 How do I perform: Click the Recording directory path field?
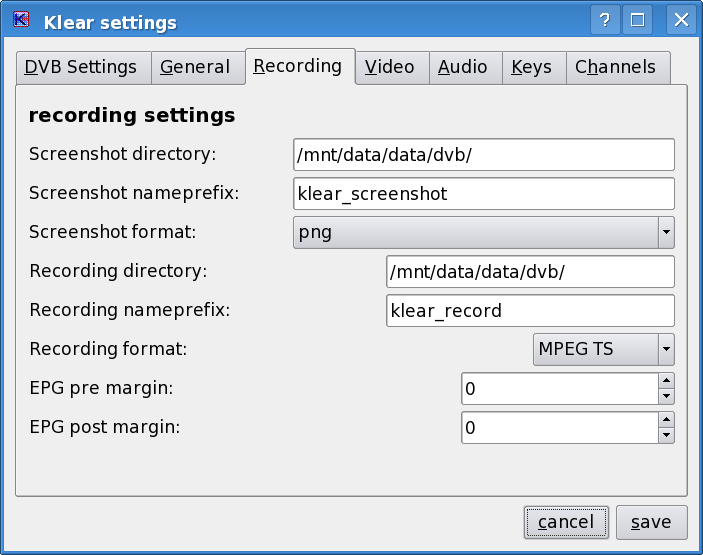point(530,271)
